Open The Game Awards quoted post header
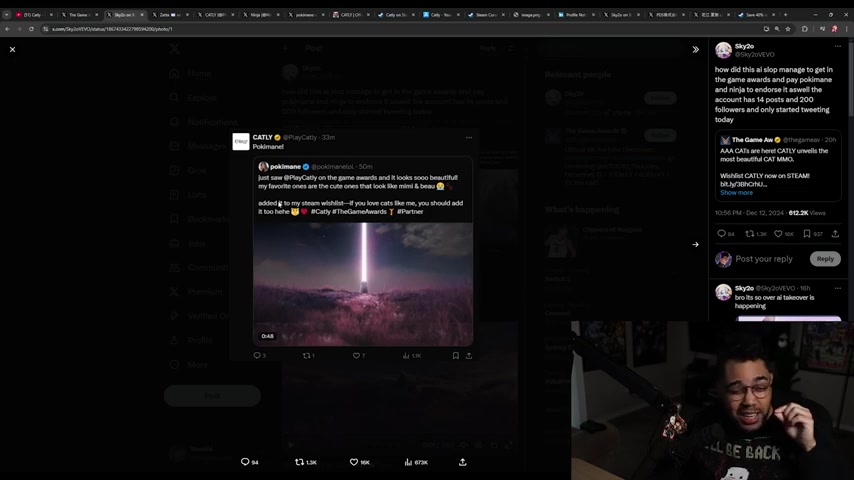 776,140
